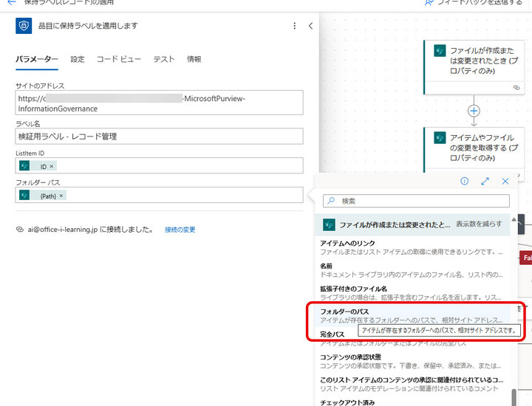Image resolution: width=532 pixels, height=406 pixels.
Task: Click the 接続の変更 link
Action: tap(180, 230)
